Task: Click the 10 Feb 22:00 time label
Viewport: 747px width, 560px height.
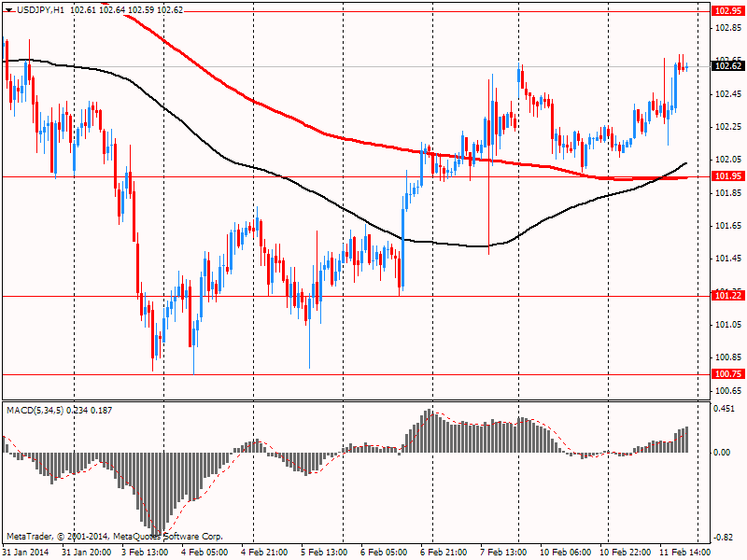Action: point(625,552)
